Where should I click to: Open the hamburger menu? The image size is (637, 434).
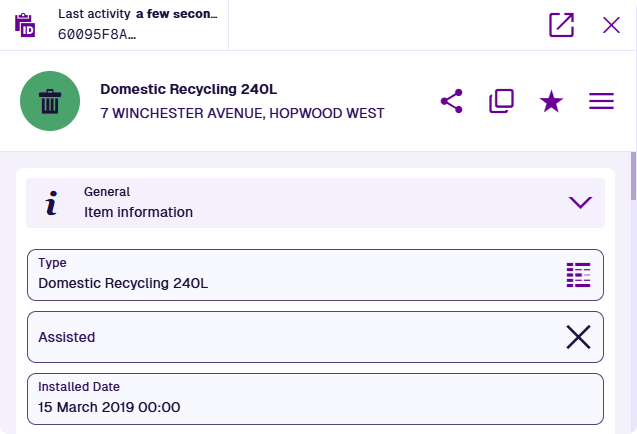coord(601,101)
